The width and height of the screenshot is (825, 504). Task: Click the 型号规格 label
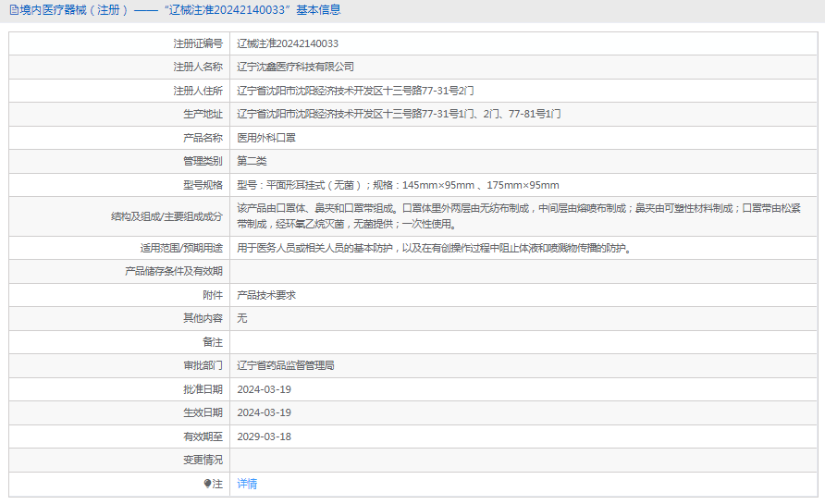pos(203,185)
